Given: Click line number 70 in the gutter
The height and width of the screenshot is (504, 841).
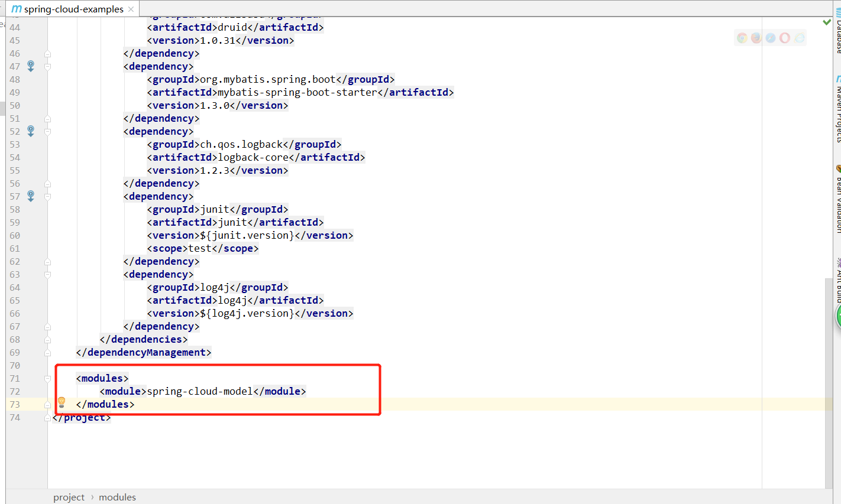Looking at the screenshot, I should click(15, 365).
